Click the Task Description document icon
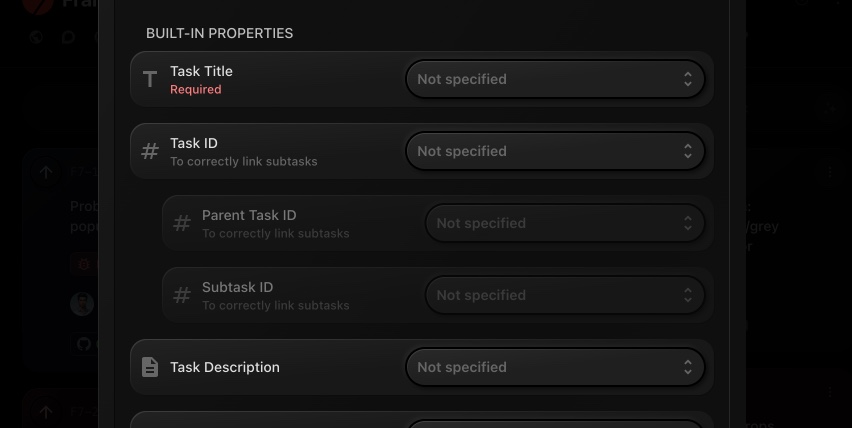This screenshot has height=428, width=852. [150, 367]
